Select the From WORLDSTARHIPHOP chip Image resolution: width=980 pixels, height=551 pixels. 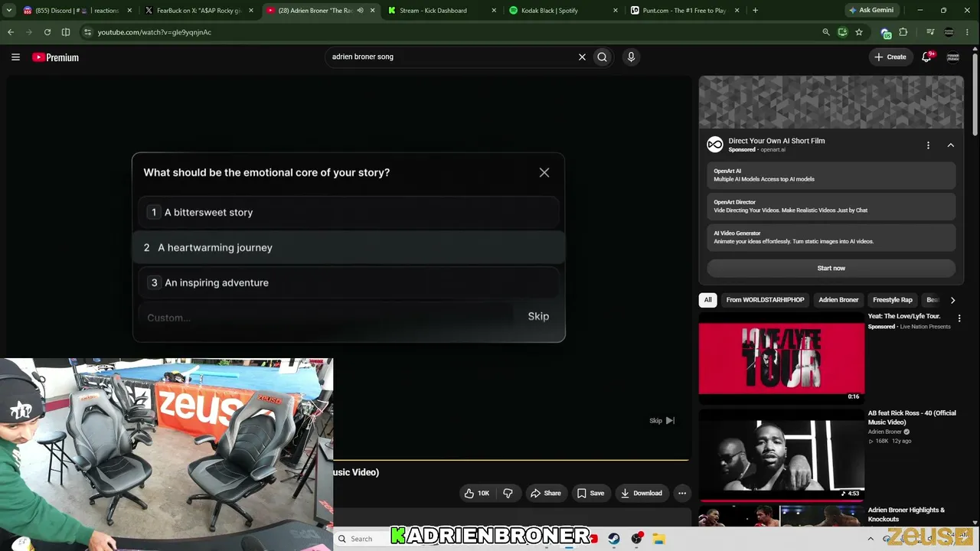pyautogui.click(x=765, y=300)
